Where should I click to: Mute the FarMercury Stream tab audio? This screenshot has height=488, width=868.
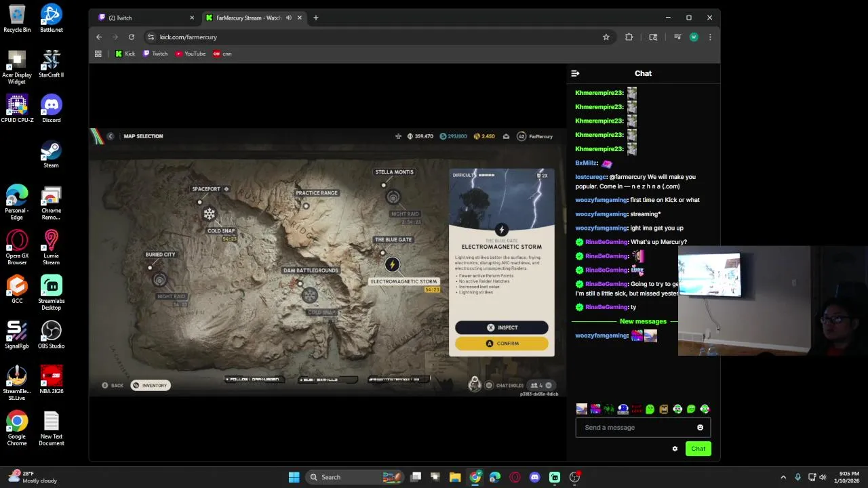click(x=289, y=18)
